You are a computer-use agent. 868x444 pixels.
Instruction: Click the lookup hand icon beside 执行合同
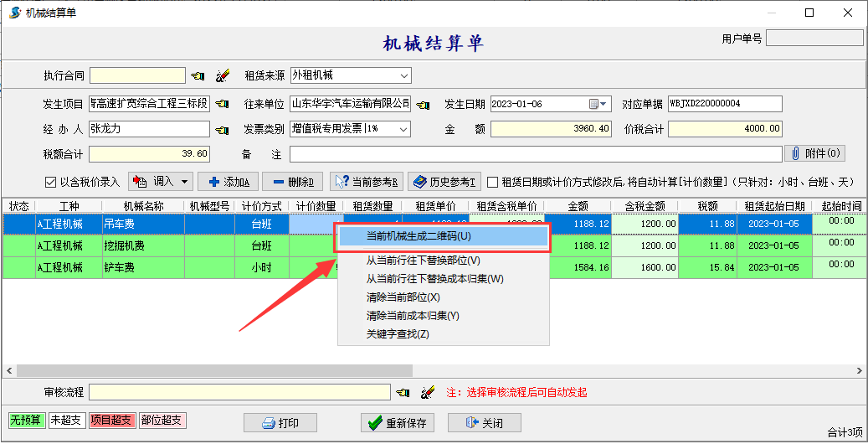pos(198,76)
